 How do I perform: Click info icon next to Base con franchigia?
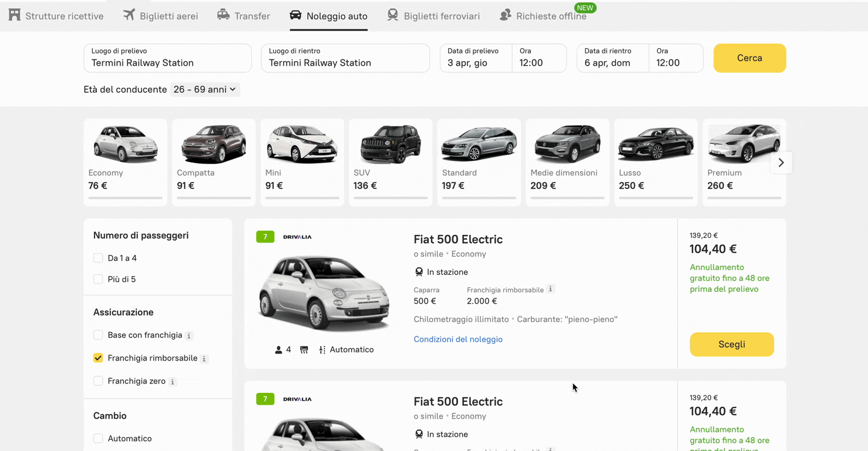(189, 336)
